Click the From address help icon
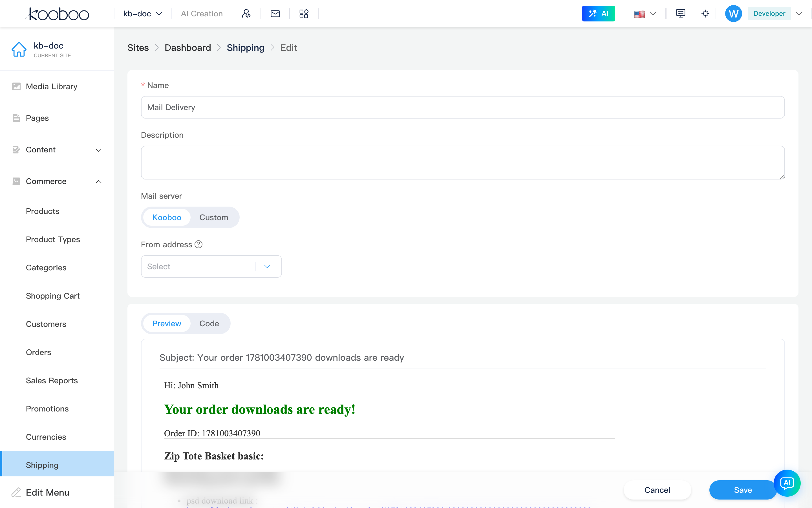Image resolution: width=812 pixels, height=508 pixels. pos(199,245)
